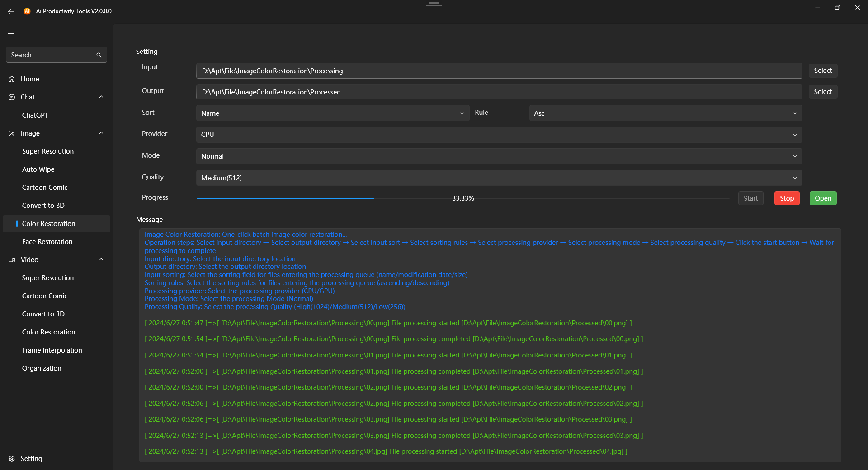The width and height of the screenshot is (868, 470).
Task: Open Setting at sidebar bottom
Action: [57, 459]
